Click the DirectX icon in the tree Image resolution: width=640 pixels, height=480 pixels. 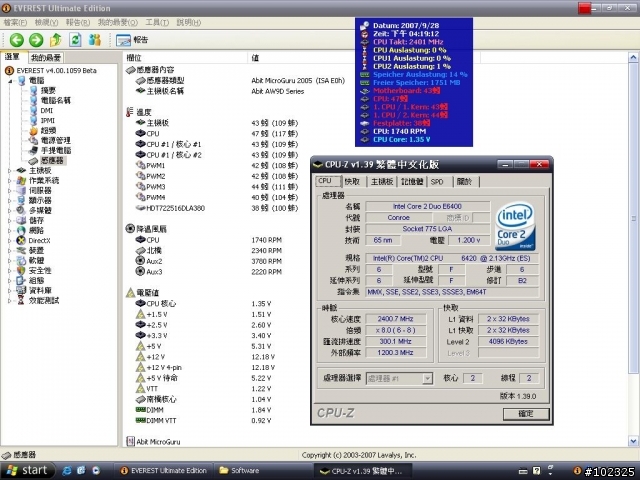pyautogui.click(x=21, y=240)
